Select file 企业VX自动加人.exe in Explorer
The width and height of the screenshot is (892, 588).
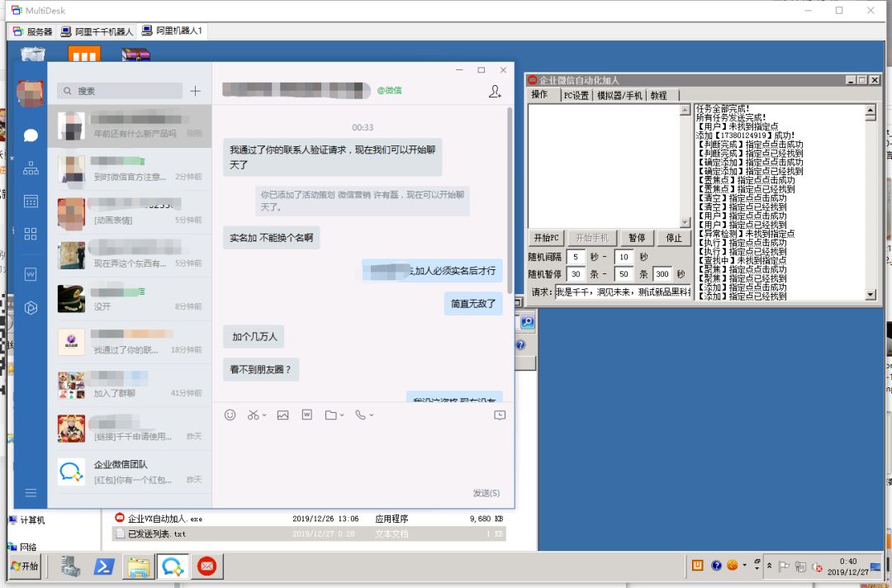(x=309, y=519)
